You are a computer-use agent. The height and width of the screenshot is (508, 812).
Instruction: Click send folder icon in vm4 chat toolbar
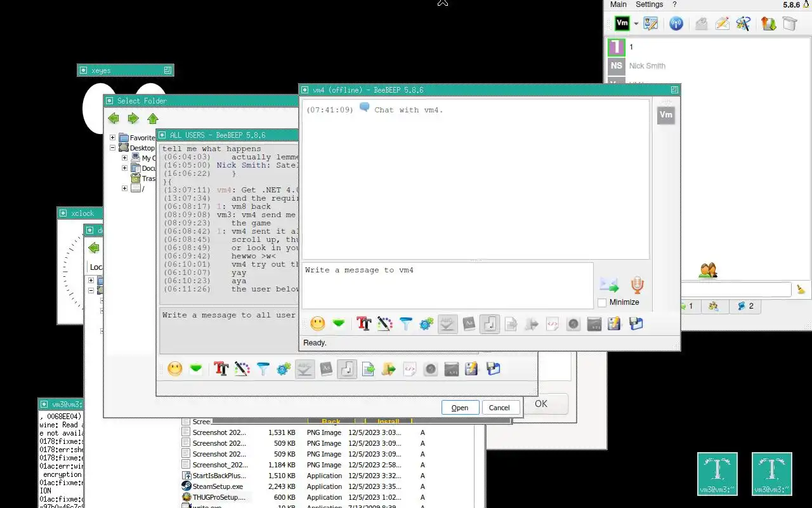532,324
